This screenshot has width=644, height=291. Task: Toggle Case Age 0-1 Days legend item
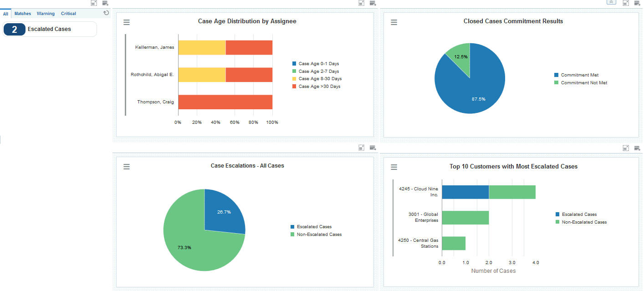click(316, 64)
